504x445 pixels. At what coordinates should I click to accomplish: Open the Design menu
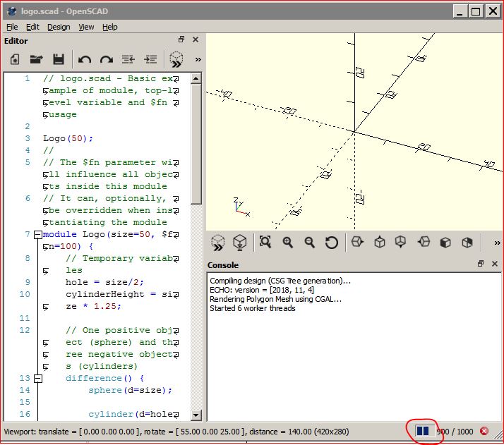59,27
